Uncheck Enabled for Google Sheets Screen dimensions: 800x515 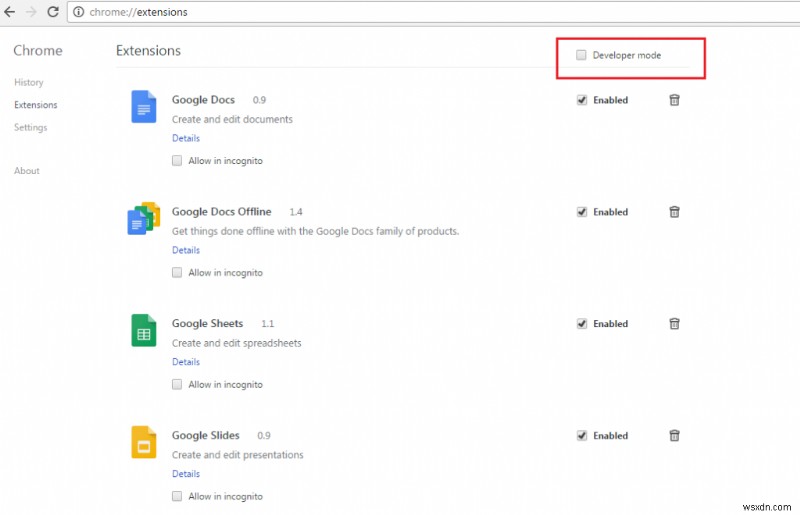point(582,324)
